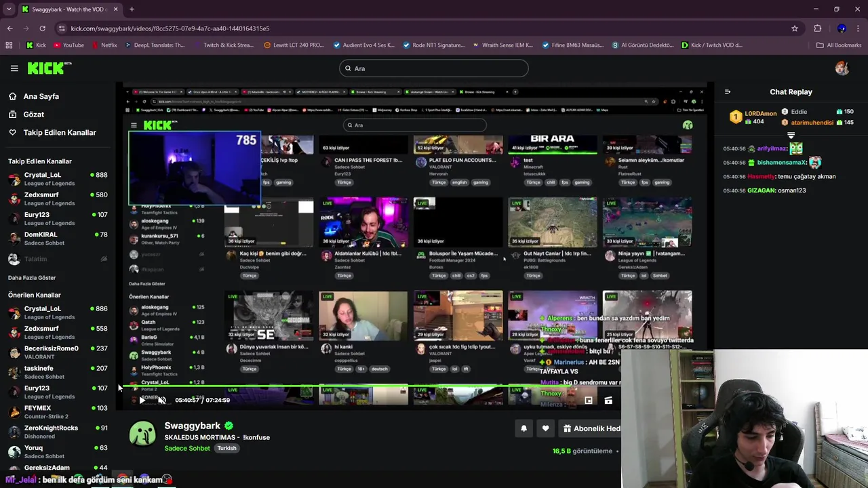Screen dimensions: 868x488
Task: Open Kick / Twitch VOD d... bookmark
Action: [711, 45]
